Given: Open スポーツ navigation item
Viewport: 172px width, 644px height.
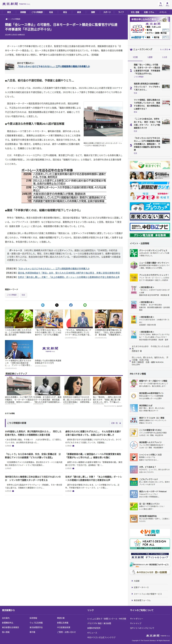Looking at the screenshot, I should [107, 12].
